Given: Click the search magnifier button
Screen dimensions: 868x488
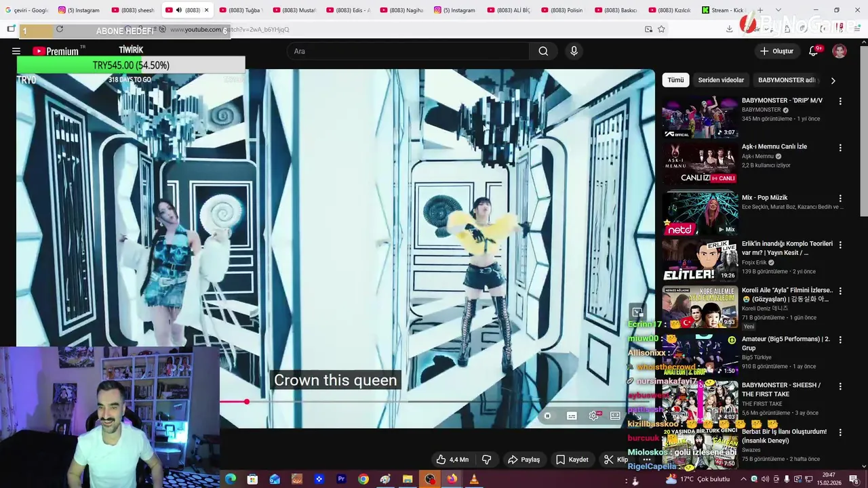Looking at the screenshot, I should click(x=543, y=51).
